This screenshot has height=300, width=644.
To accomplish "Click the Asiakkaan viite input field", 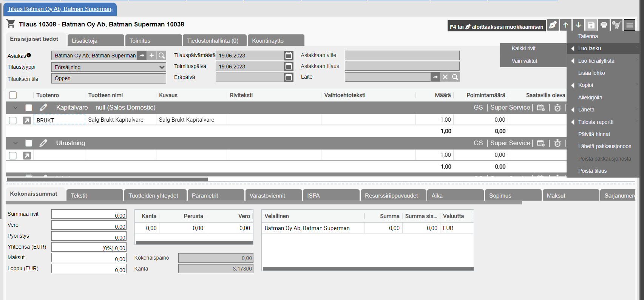I will [402, 56].
